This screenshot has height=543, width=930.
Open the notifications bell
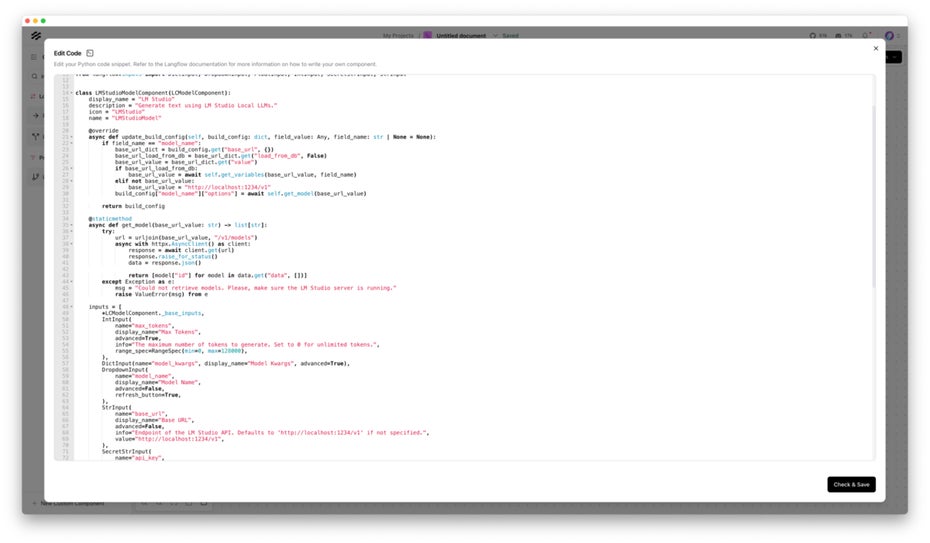coord(867,35)
